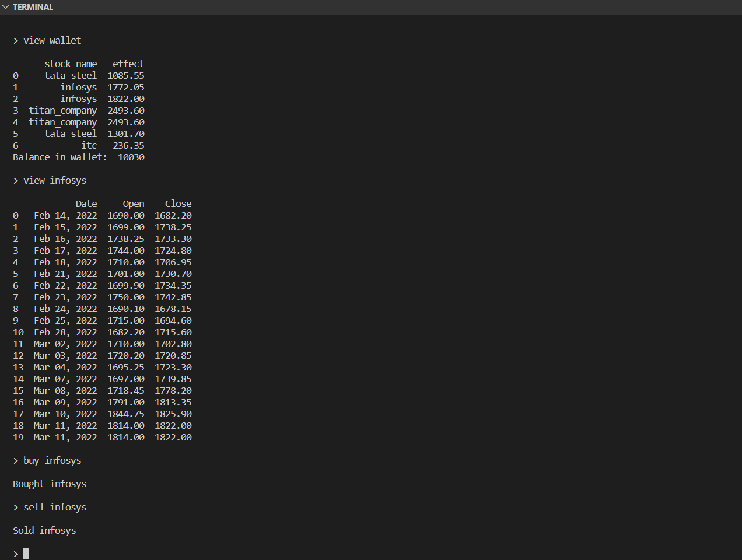The width and height of the screenshot is (742, 560).
Task: Click the 1678.15 close price
Action: (x=173, y=309)
